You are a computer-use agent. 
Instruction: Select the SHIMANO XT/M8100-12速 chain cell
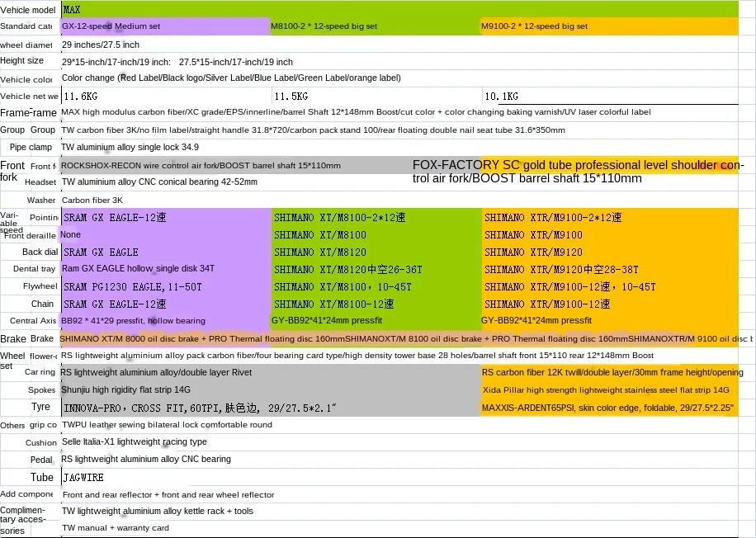tap(376, 304)
